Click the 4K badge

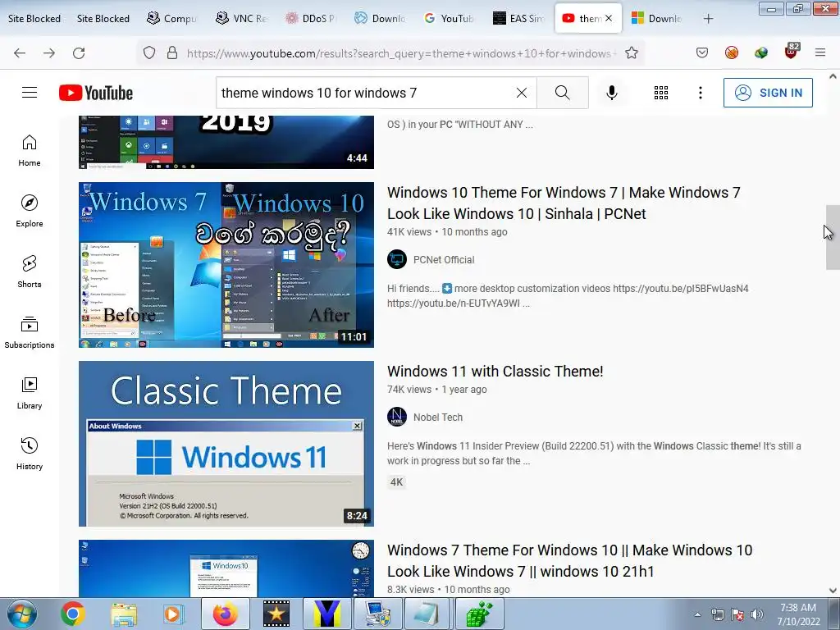click(396, 482)
